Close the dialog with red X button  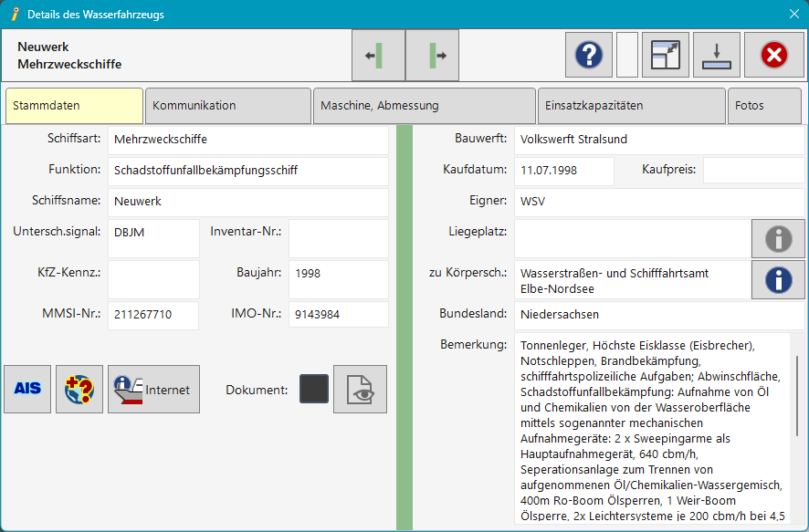(x=773, y=56)
